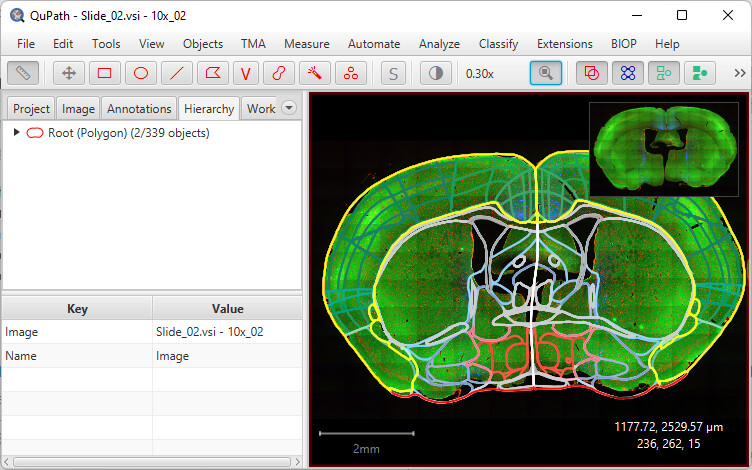752x470 pixels.
Task: Switch to the Annotations tab
Action: click(x=139, y=109)
